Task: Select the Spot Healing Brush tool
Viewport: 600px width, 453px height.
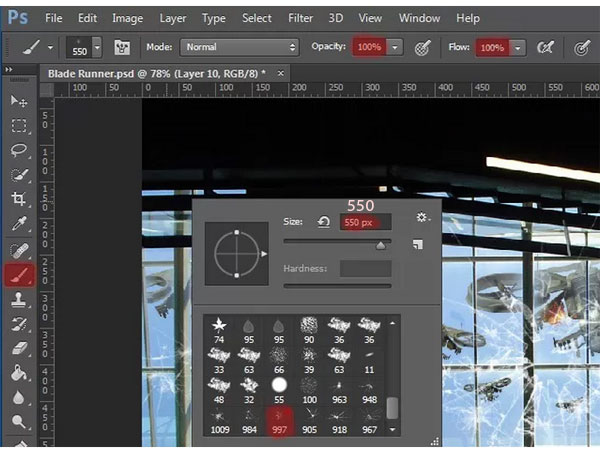Action: pyautogui.click(x=18, y=251)
